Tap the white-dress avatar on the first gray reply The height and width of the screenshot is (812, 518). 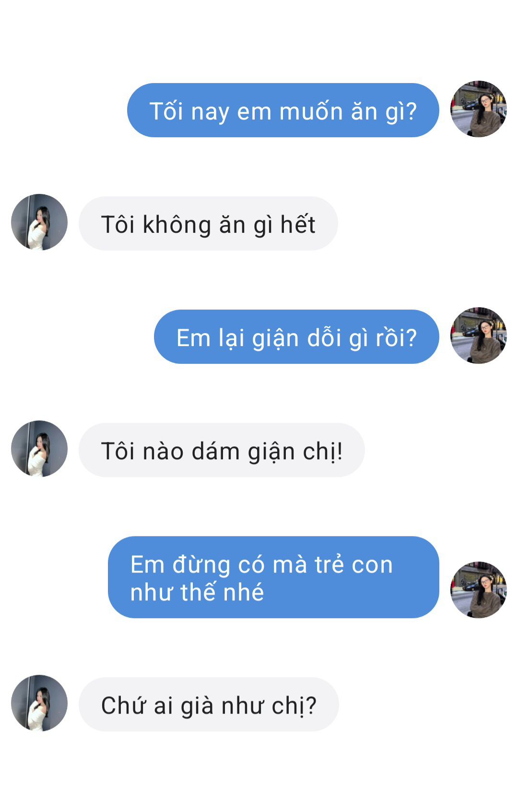pyautogui.click(x=39, y=222)
